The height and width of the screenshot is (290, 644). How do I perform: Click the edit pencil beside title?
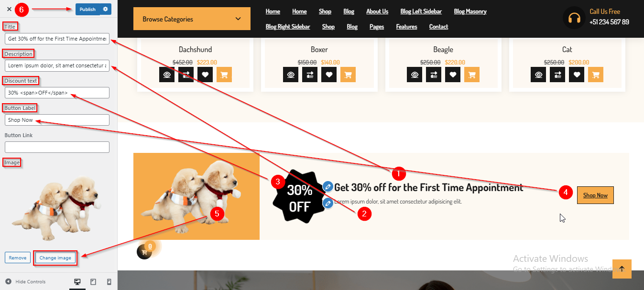tap(327, 186)
